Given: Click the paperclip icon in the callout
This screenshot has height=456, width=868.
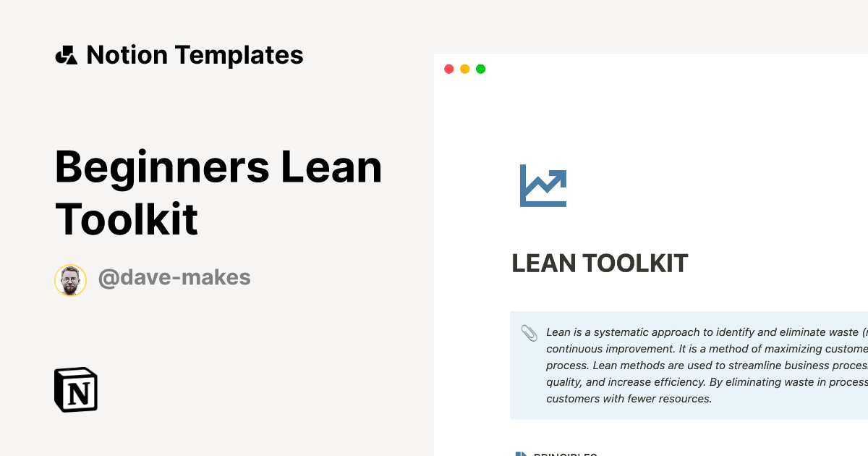Looking at the screenshot, I should click(x=529, y=333).
